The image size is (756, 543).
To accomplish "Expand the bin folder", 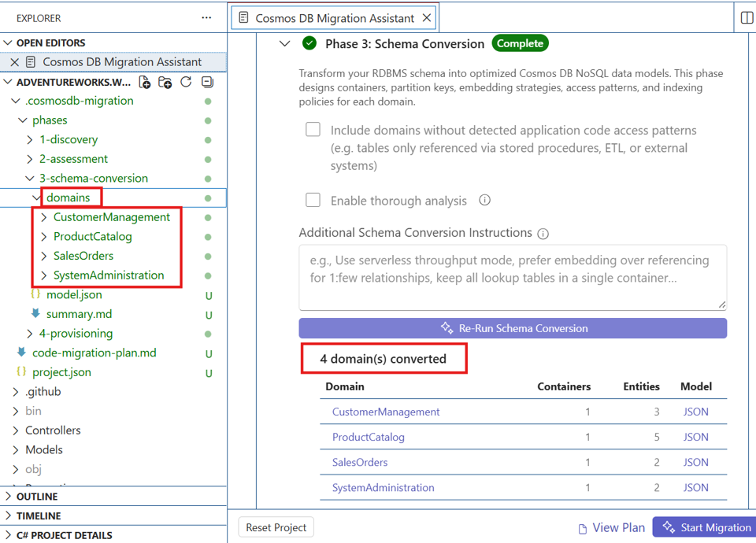I will click(x=16, y=411).
